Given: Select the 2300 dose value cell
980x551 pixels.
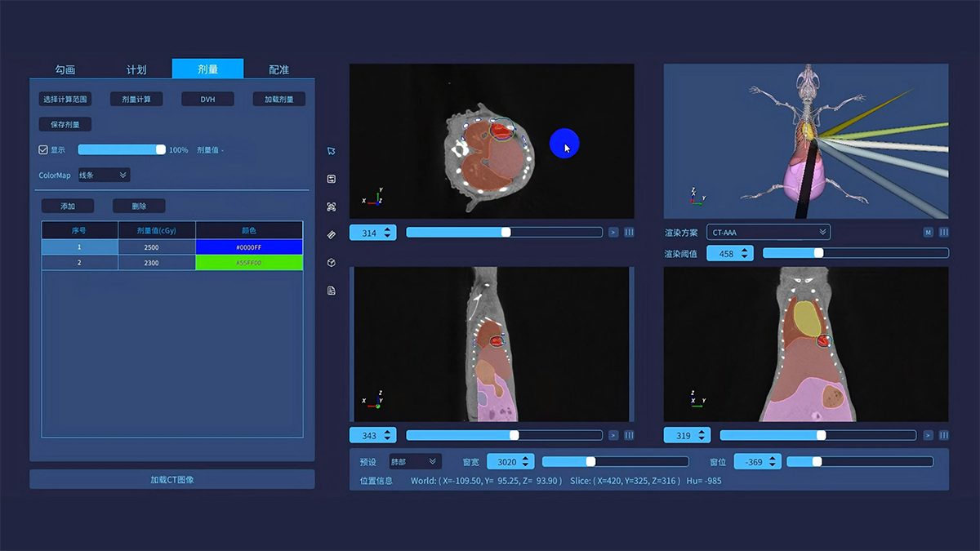Looking at the screenshot, I should click(x=157, y=263).
